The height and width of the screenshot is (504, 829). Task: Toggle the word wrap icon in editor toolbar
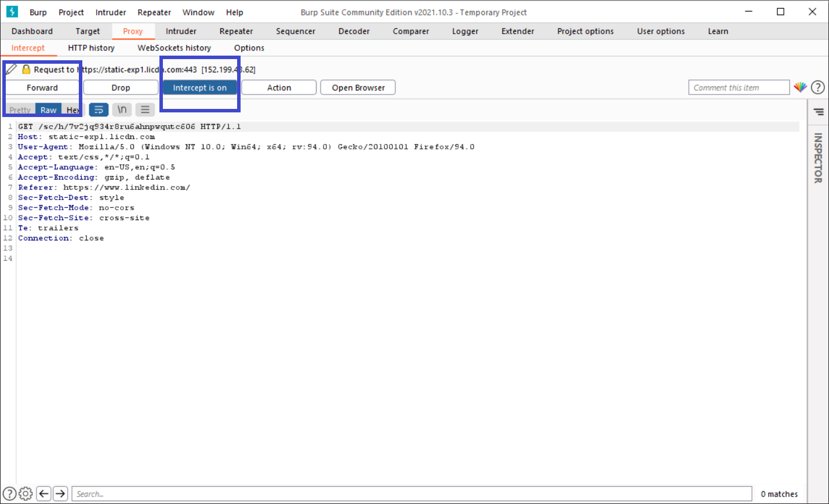coord(99,109)
